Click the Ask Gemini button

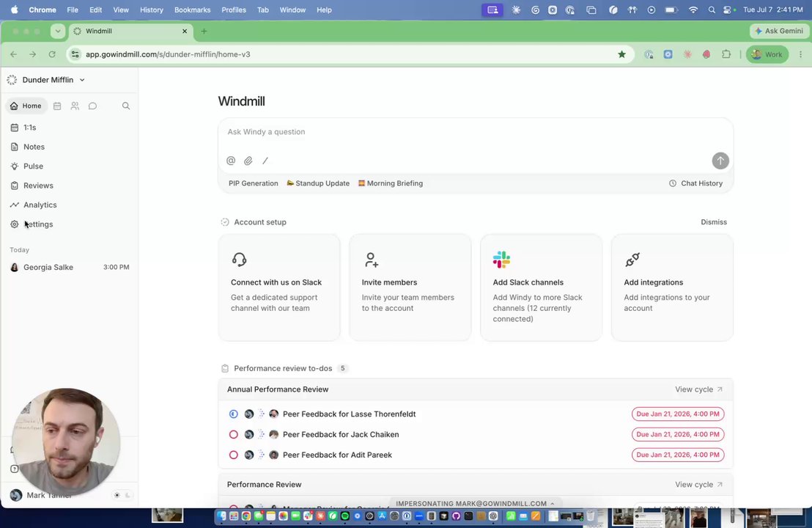coord(779,31)
